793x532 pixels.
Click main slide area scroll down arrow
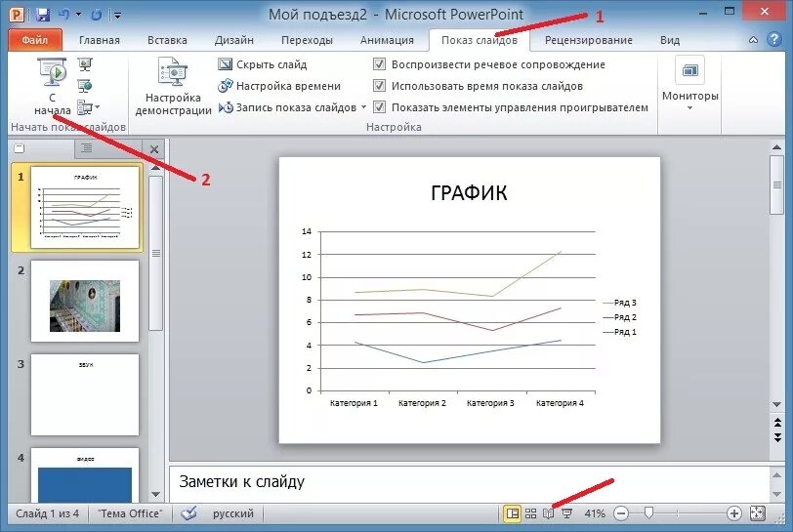pyautogui.click(x=777, y=404)
